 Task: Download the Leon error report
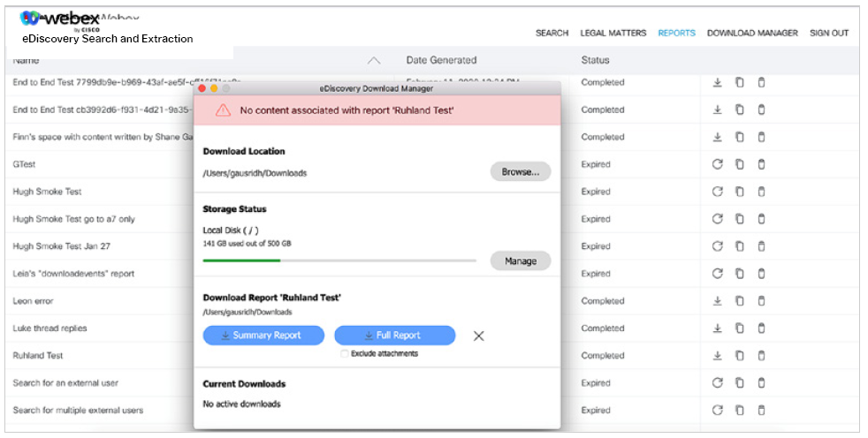(x=718, y=301)
